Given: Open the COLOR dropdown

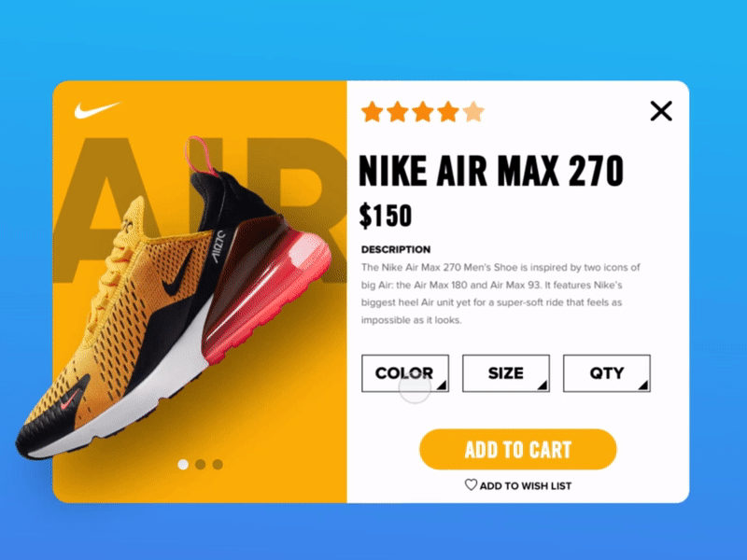Looking at the screenshot, I should [405, 373].
